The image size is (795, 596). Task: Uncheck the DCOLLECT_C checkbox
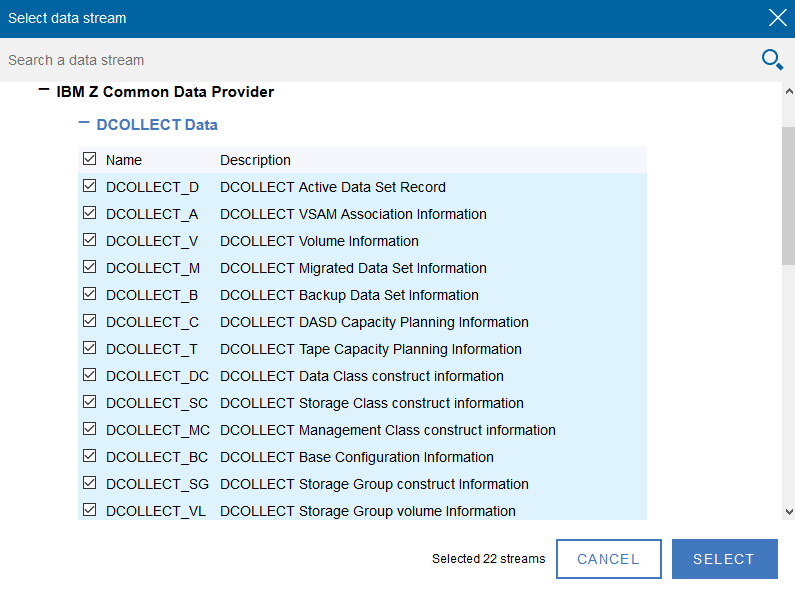89,321
